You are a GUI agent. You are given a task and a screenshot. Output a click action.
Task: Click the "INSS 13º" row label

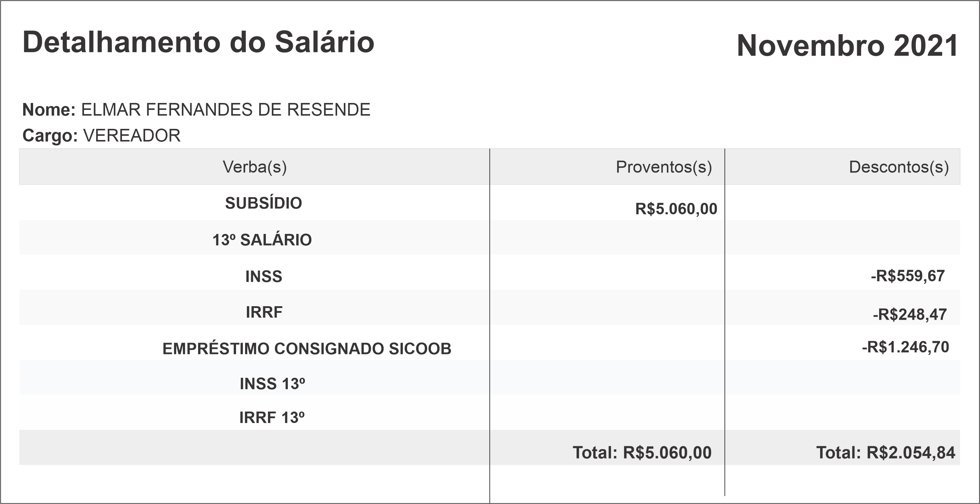pos(272,384)
